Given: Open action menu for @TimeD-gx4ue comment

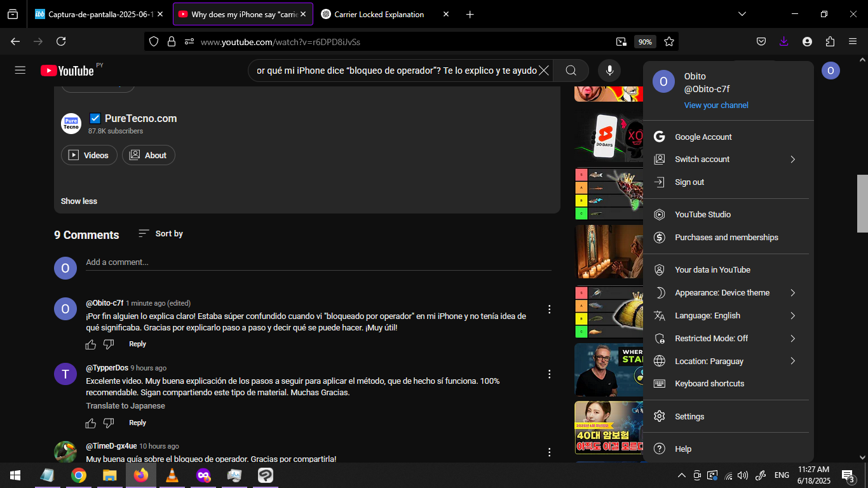Looking at the screenshot, I should (550, 452).
